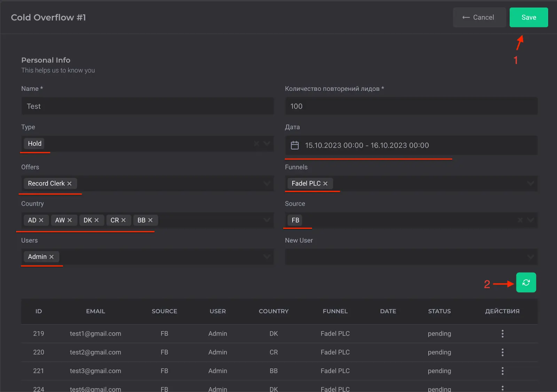Viewport: 557px width, 392px height.
Task: Click the COUNTRY column header
Action: click(274, 311)
